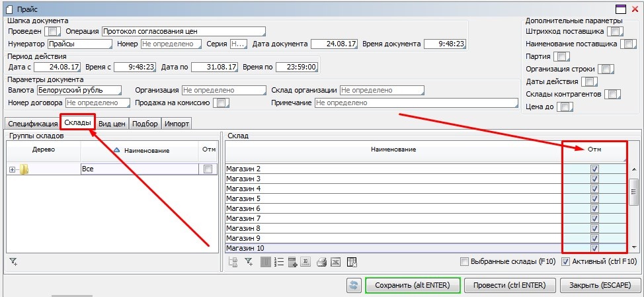Viewport: 644px width, 297px height.
Task: Open the Операция field dropdown
Action: (183, 31)
